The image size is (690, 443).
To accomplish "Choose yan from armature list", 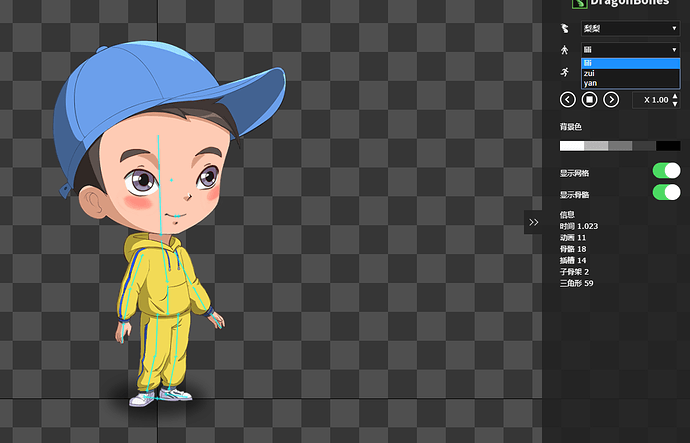I will coord(631,83).
